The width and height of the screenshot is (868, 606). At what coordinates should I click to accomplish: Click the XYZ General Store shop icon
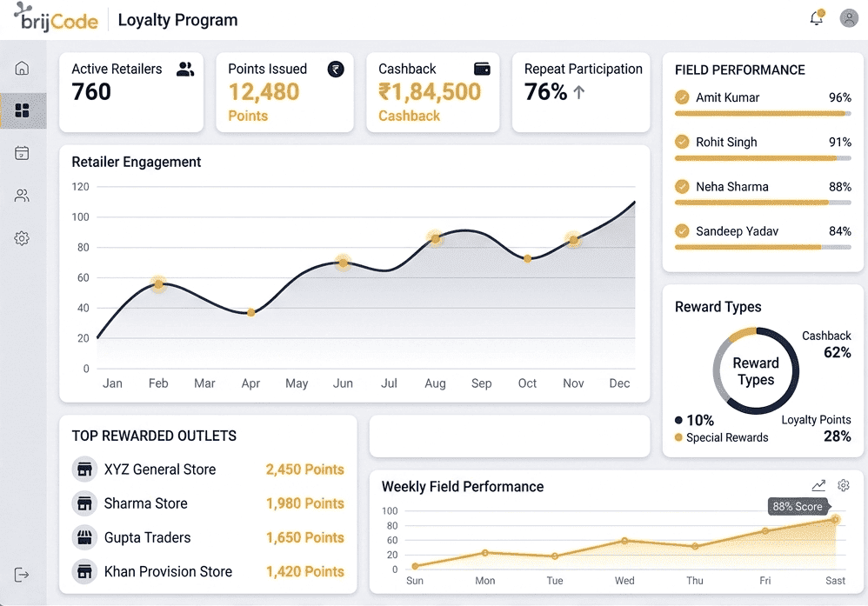(x=84, y=469)
